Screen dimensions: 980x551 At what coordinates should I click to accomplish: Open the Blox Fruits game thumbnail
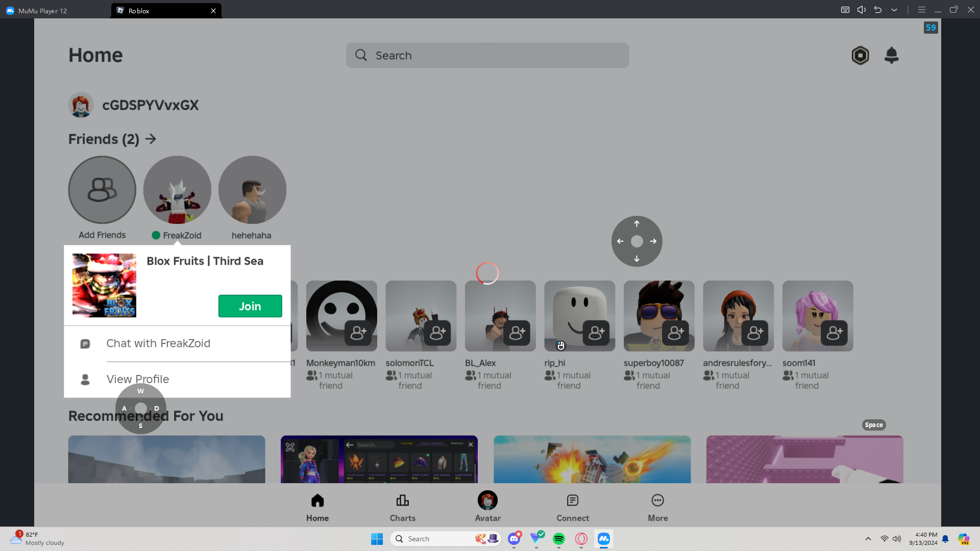tap(104, 286)
